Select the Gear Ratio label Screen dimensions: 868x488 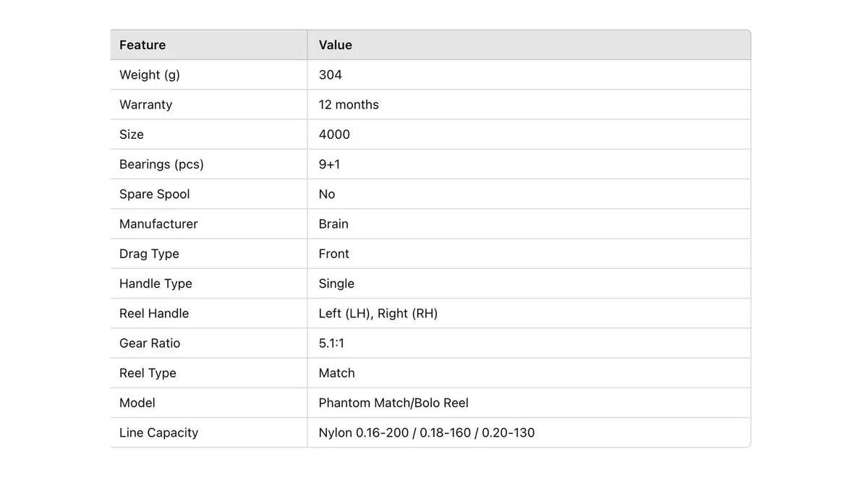point(150,343)
